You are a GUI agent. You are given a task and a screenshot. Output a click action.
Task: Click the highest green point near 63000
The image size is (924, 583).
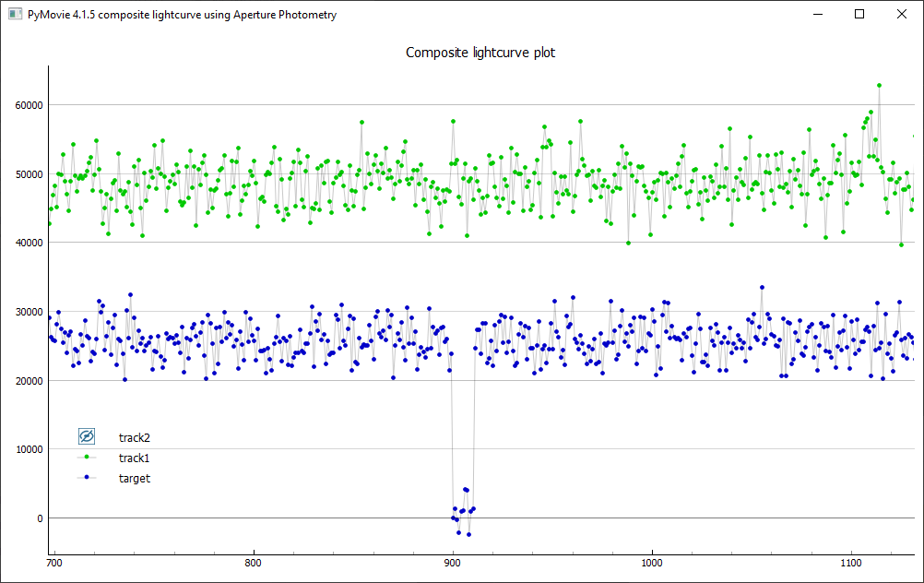point(879,85)
